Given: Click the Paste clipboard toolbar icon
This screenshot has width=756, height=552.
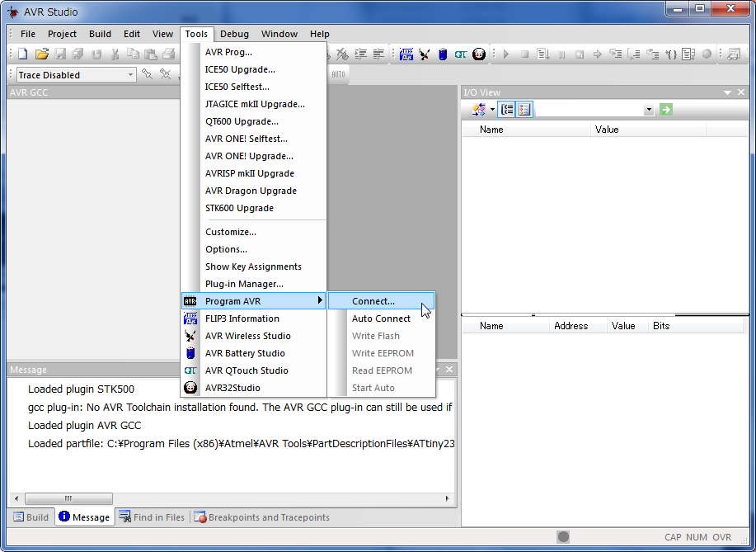Looking at the screenshot, I should pyautogui.click(x=151, y=54).
